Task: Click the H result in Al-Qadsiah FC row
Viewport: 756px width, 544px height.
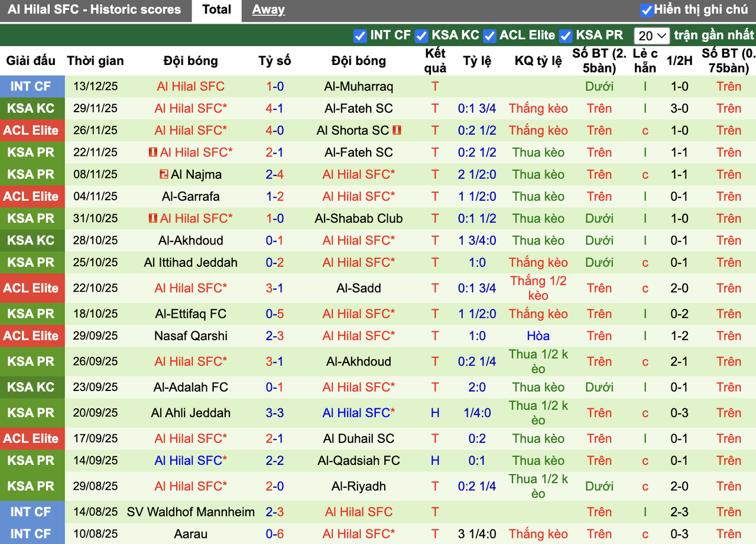Action: (x=435, y=460)
